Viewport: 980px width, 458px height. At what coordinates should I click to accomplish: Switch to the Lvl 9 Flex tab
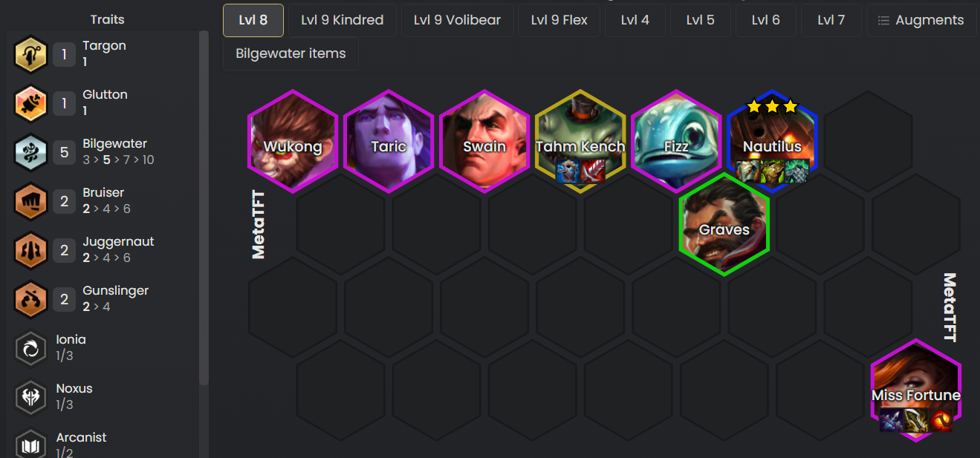pyautogui.click(x=559, y=20)
